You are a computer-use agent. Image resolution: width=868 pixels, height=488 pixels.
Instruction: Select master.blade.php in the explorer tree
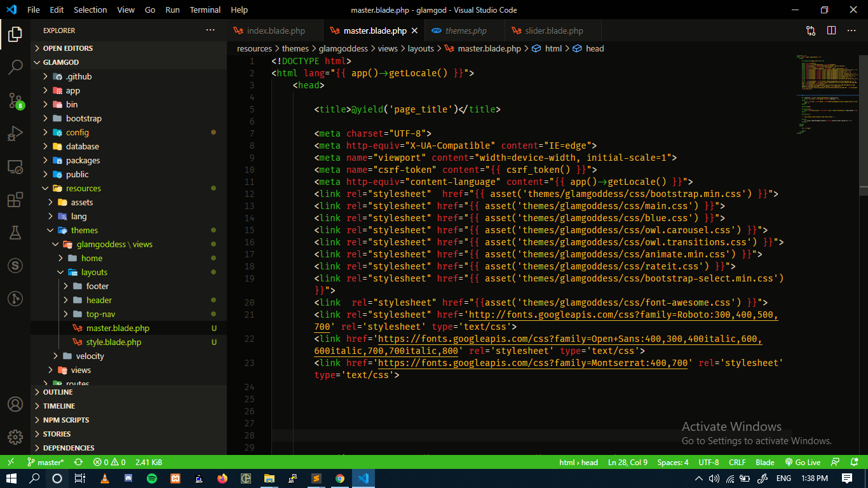click(x=128, y=328)
